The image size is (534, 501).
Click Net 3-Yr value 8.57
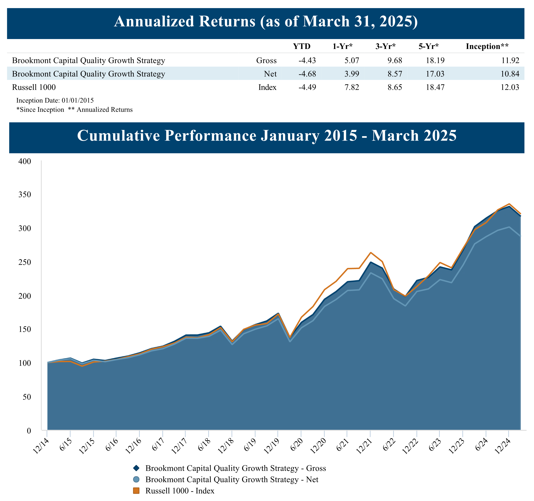click(395, 74)
